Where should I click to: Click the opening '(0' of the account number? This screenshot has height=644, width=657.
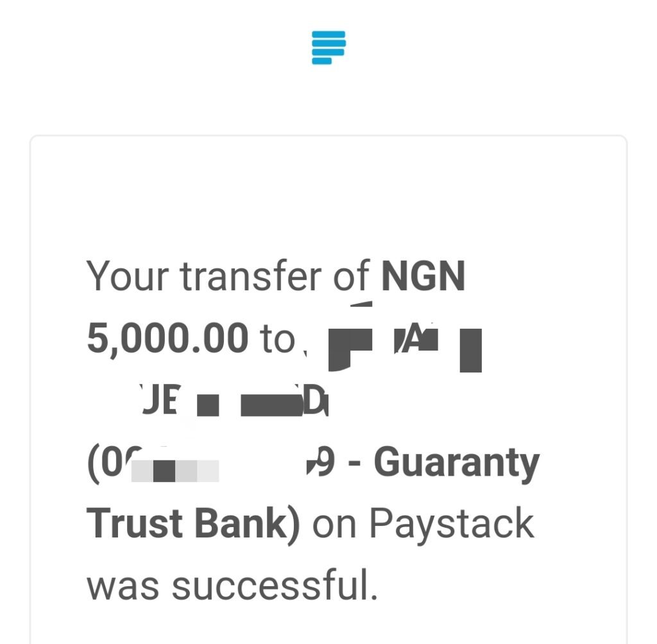pyautogui.click(x=110, y=464)
